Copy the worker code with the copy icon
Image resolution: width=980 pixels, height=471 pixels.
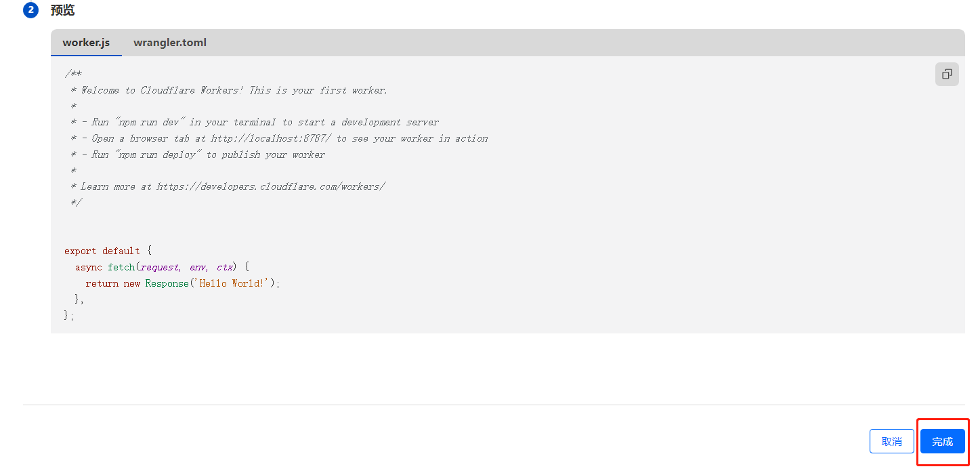[947, 75]
